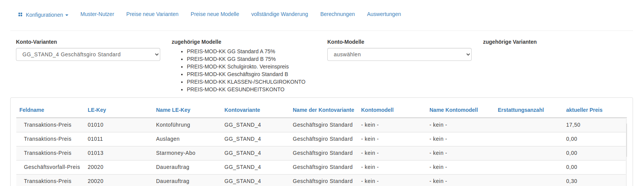Sort by aktueller Preis column
The width and height of the screenshot is (644, 186).
point(584,110)
